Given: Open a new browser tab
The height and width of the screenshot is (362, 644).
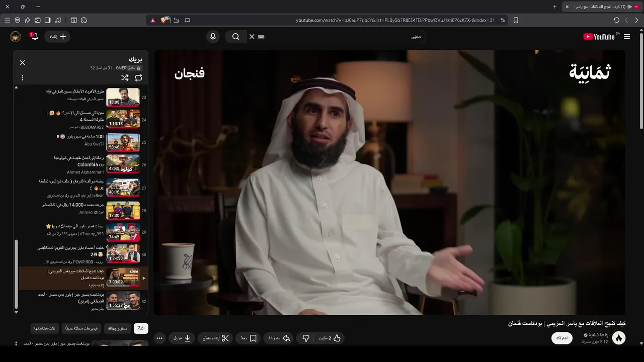Looking at the screenshot, I should pos(555,7).
